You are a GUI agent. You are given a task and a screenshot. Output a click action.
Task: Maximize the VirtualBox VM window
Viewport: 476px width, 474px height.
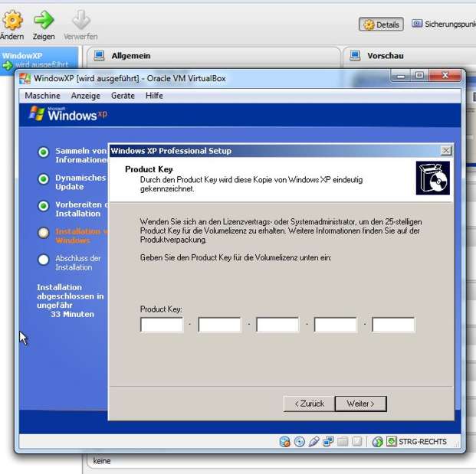(x=419, y=76)
